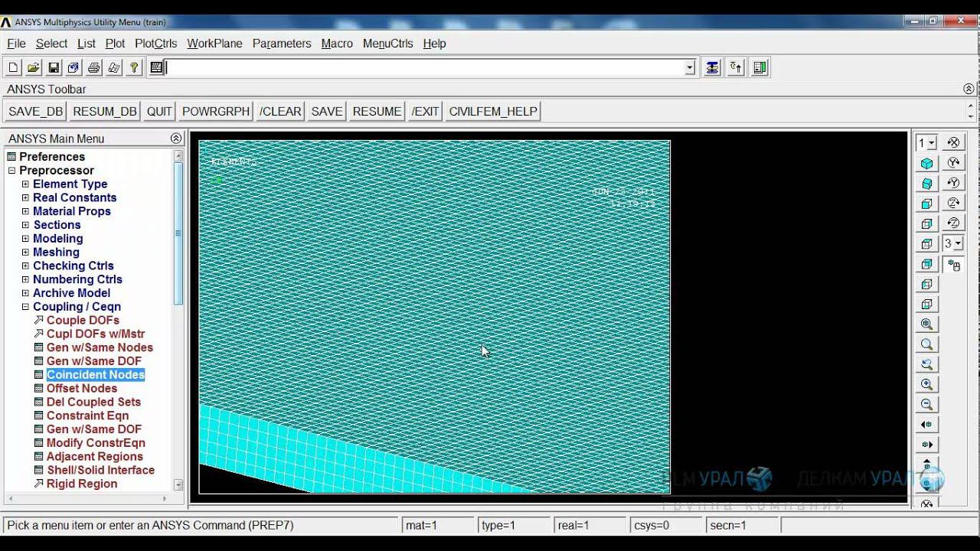Click the POWRGRPH button

[x=216, y=111]
